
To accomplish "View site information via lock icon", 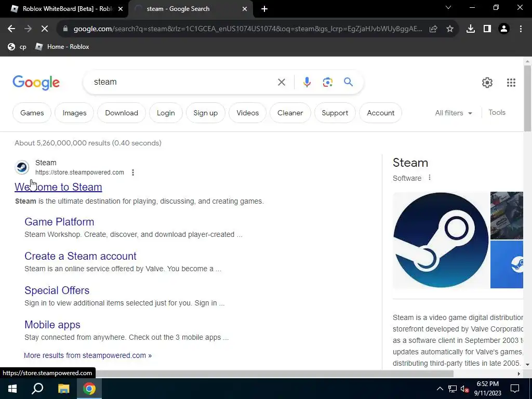I will pos(65,29).
